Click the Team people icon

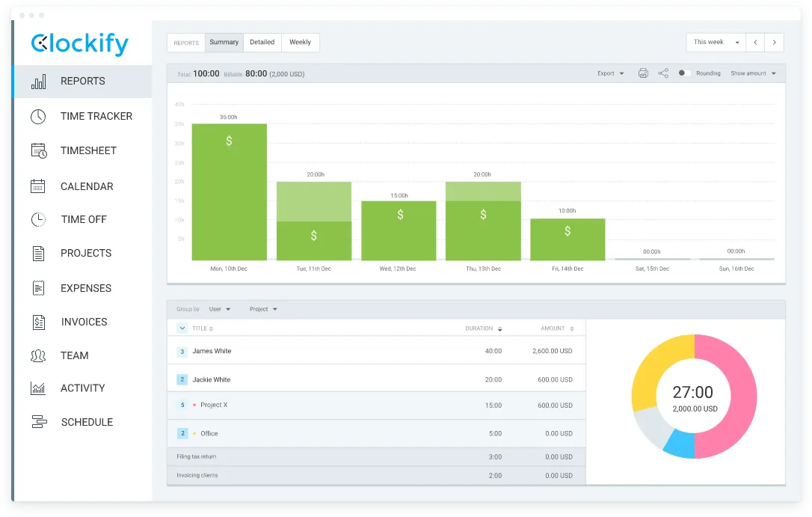[38, 356]
